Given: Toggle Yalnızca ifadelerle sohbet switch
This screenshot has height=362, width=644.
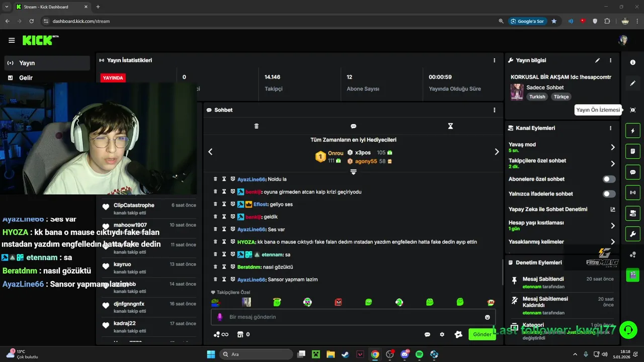Looking at the screenshot, I should [x=609, y=194].
